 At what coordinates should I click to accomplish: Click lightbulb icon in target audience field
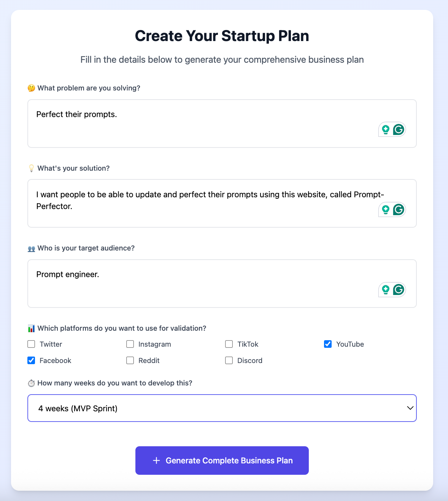pyautogui.click(x=386, y=290)
